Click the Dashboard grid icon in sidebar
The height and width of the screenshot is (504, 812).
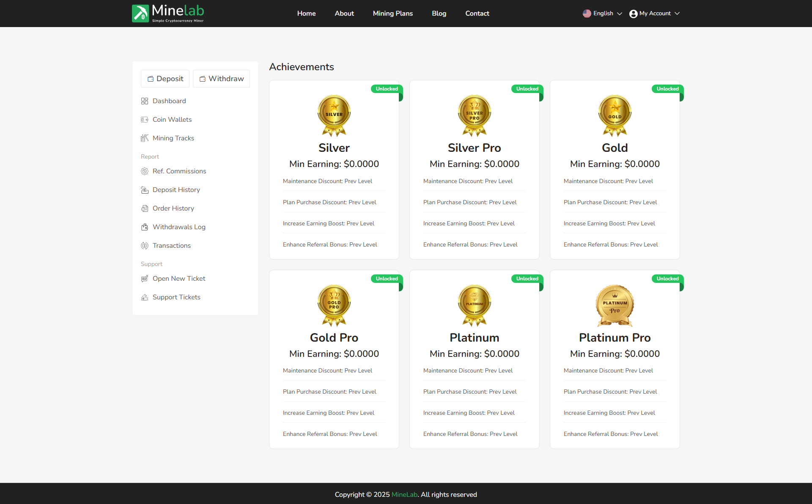(x=145, y=101)
